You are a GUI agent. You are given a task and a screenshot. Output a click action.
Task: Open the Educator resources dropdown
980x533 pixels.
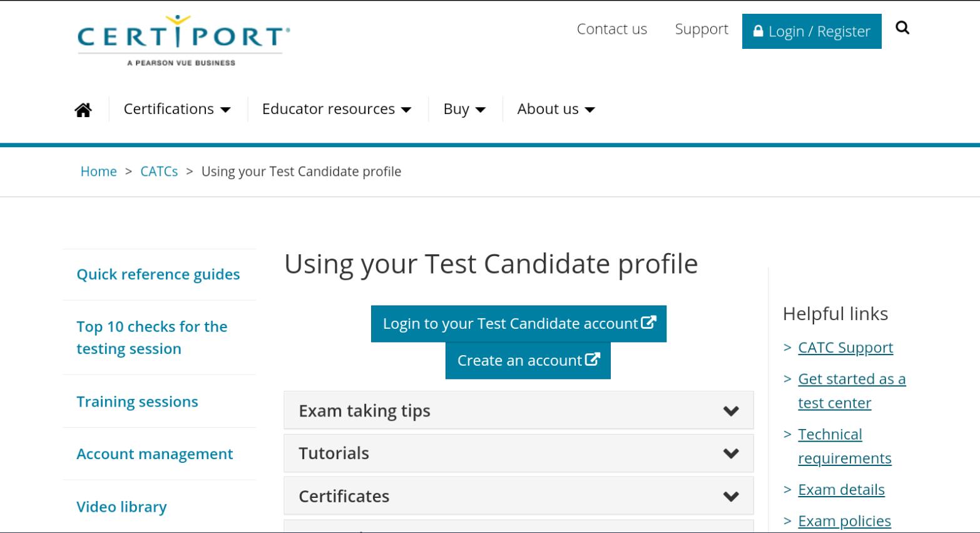pos(337,109)
